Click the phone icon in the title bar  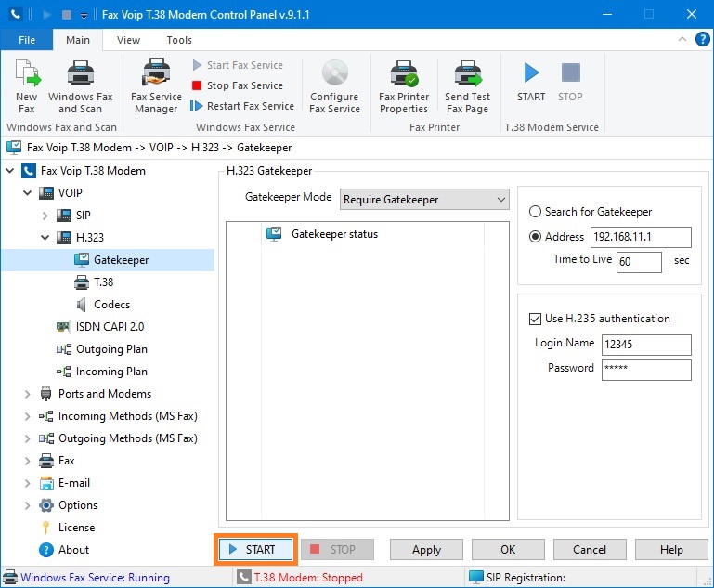click(15, 14)
